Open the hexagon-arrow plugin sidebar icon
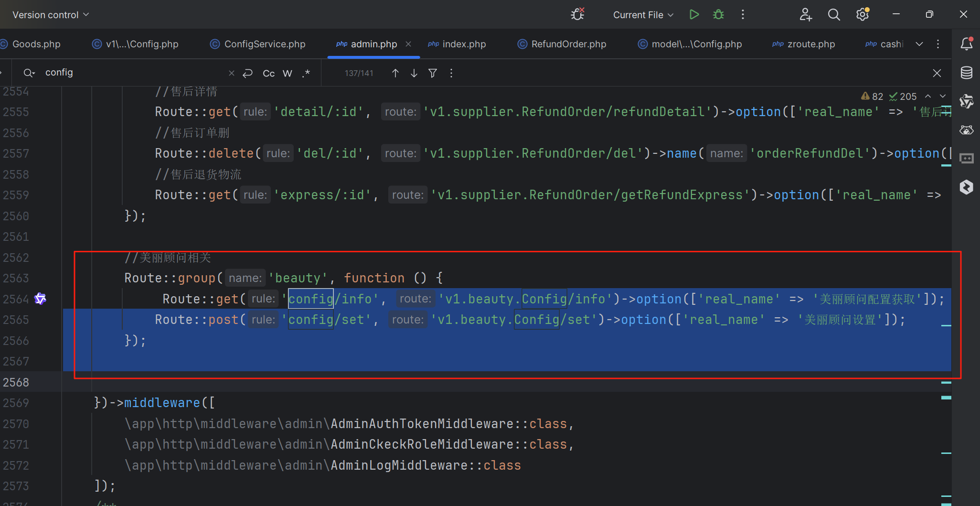980x506 pixels. pos(967,187)
